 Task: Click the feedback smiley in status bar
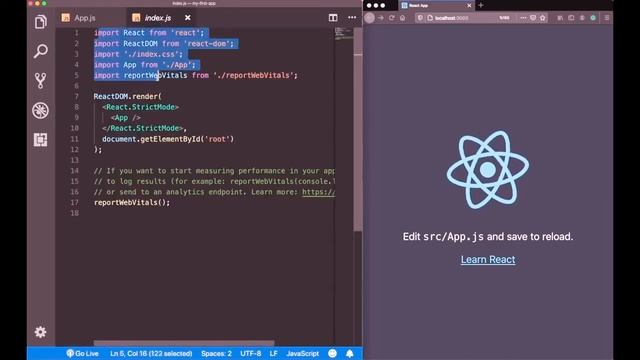coord(333,353)
